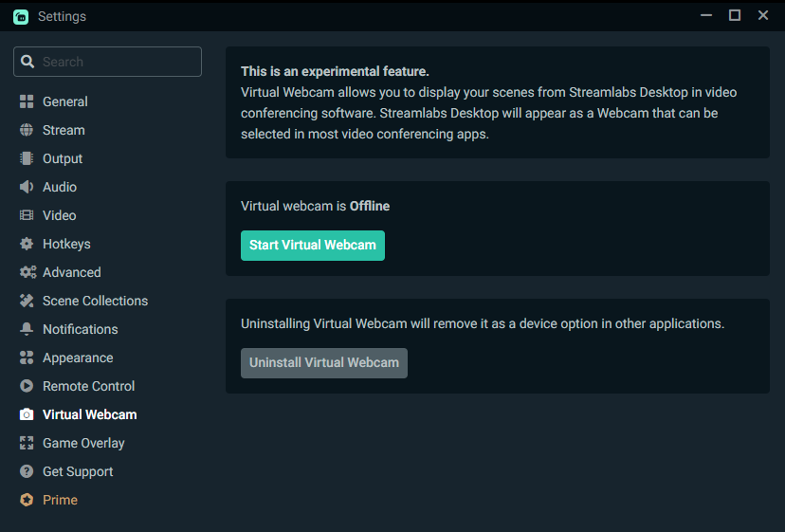This screenshot has height=532, width=785.
Task: Switch to Video settings
Action: (x=60, y=215)
